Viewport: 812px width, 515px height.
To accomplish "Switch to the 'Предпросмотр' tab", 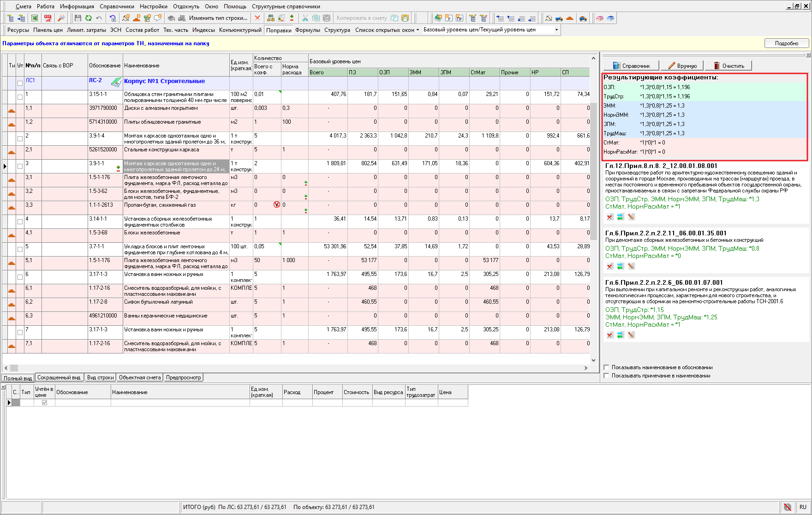I will [x=183, y=377].
